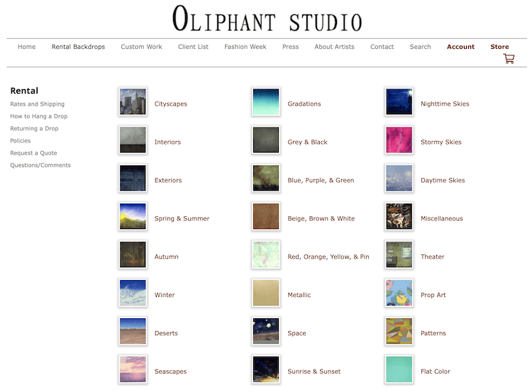Click the Oliphant Studio logo
The width and height of the screenshot is (532, 392).
tap(267, 19)
